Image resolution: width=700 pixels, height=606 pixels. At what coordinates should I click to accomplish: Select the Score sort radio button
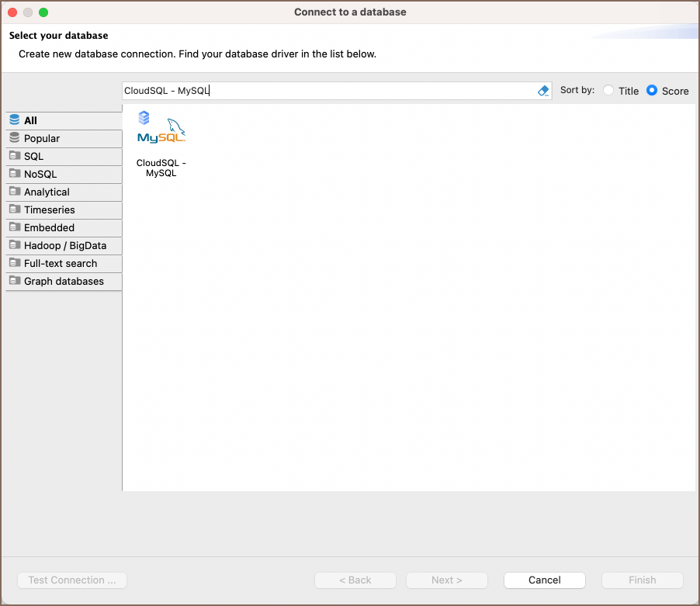point(652,91)
